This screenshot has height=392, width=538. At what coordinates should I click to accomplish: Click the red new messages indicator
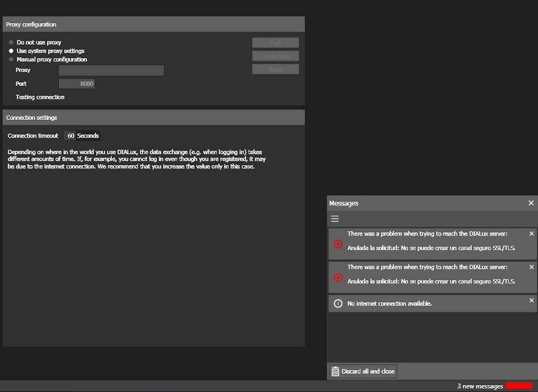tap(519, 386)
